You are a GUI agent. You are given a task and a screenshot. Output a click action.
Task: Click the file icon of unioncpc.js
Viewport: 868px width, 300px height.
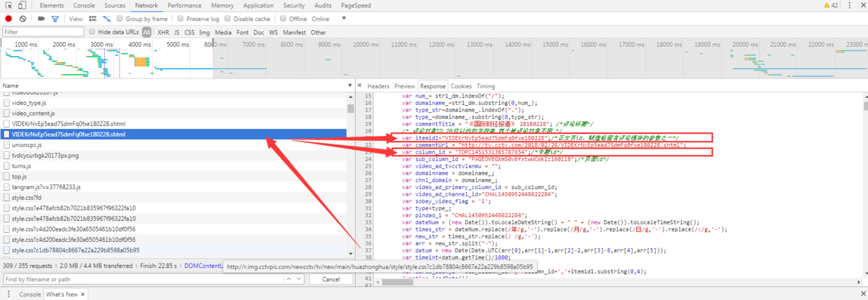[x=7, y=145]
